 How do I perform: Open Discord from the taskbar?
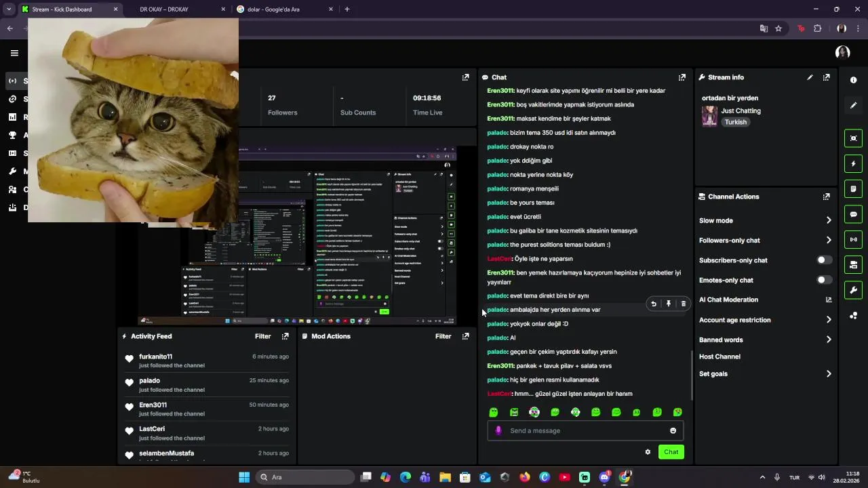[x=605, y=477]
